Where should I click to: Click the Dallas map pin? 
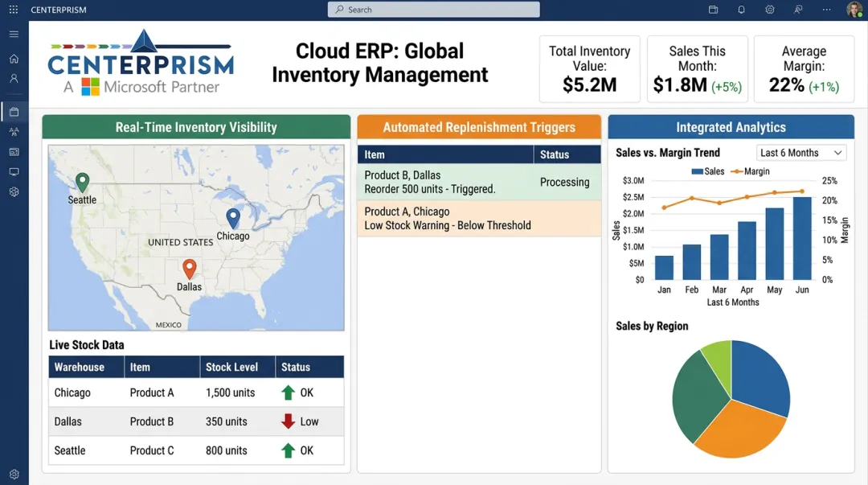190,269
